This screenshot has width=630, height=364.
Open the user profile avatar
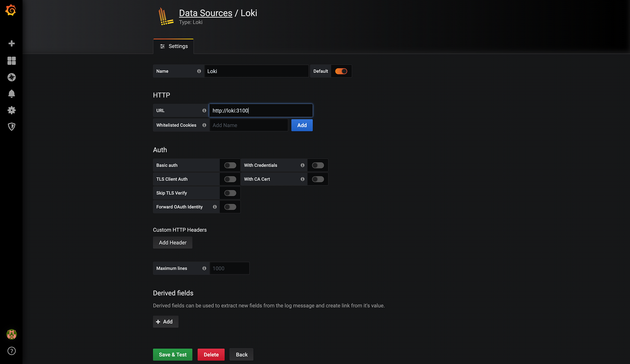11,334
